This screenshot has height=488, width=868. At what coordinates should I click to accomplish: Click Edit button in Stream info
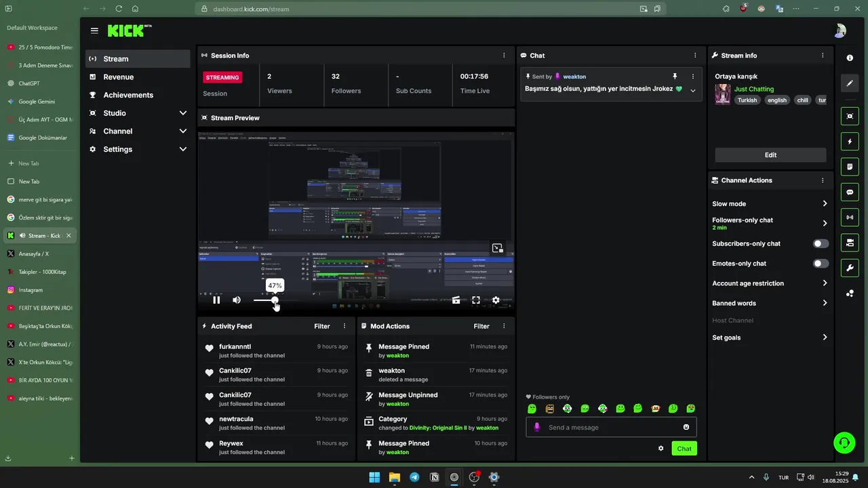(x=770, y=155)
